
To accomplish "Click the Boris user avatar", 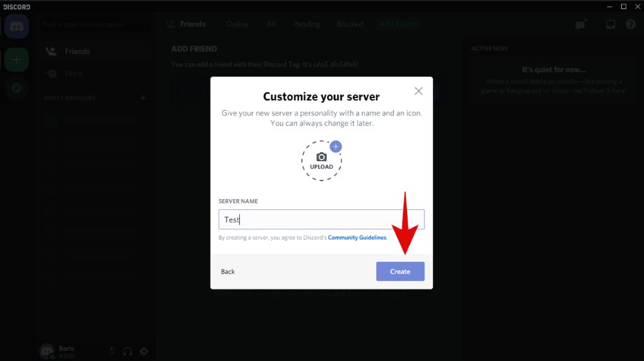I will pos(47,351).
